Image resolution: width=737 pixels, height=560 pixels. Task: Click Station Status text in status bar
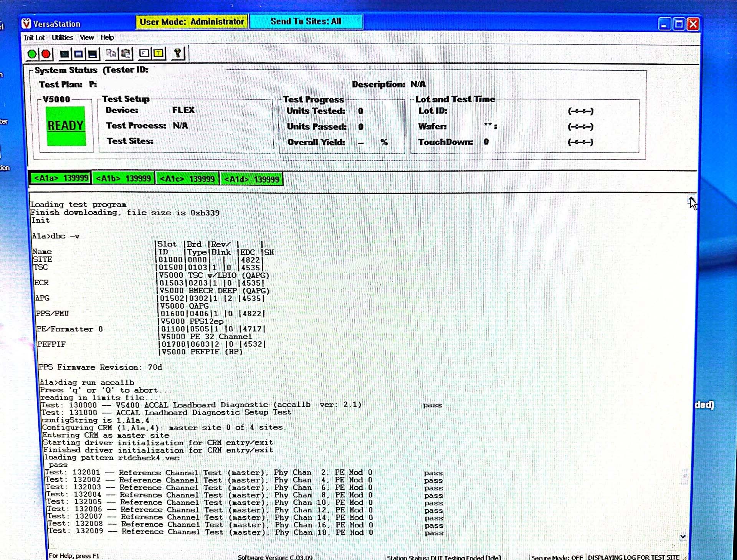click(x=444, y=557)
